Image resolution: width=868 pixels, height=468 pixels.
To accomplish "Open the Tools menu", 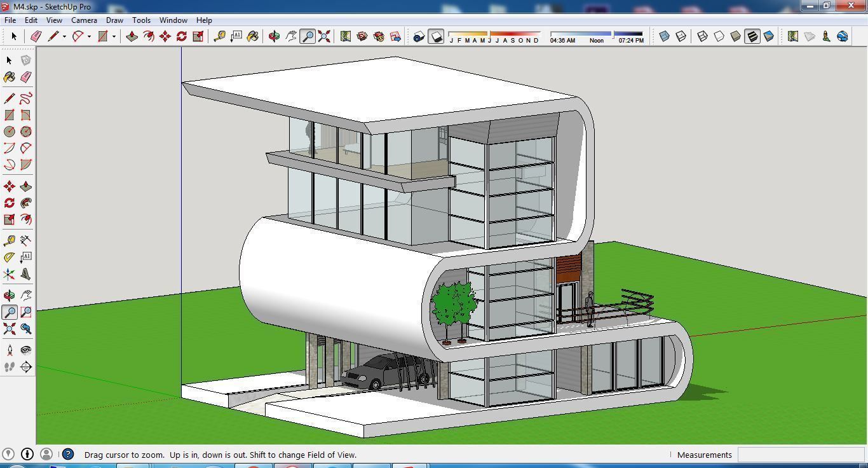I will (141, 20).
